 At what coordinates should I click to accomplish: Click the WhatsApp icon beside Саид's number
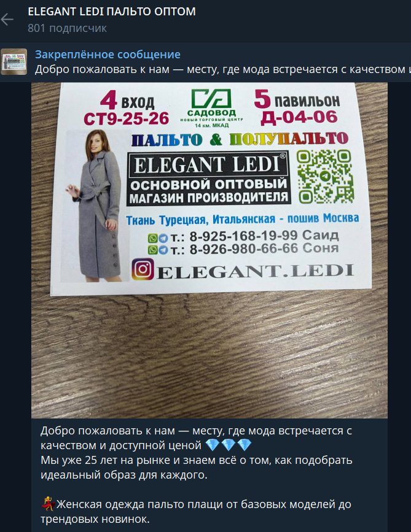[x=152, y=238]
